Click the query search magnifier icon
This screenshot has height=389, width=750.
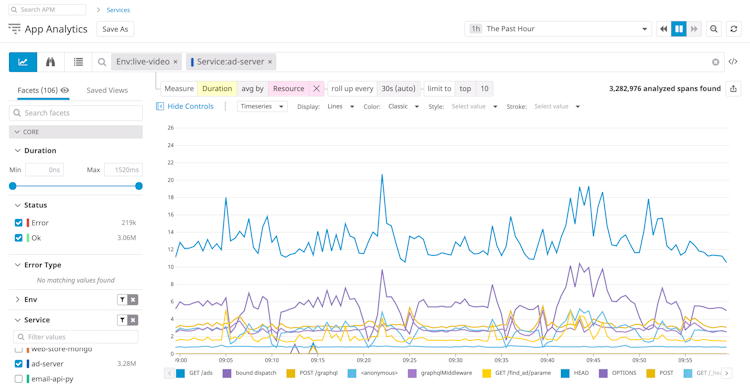pyautogui.click(x=102, y=62)
